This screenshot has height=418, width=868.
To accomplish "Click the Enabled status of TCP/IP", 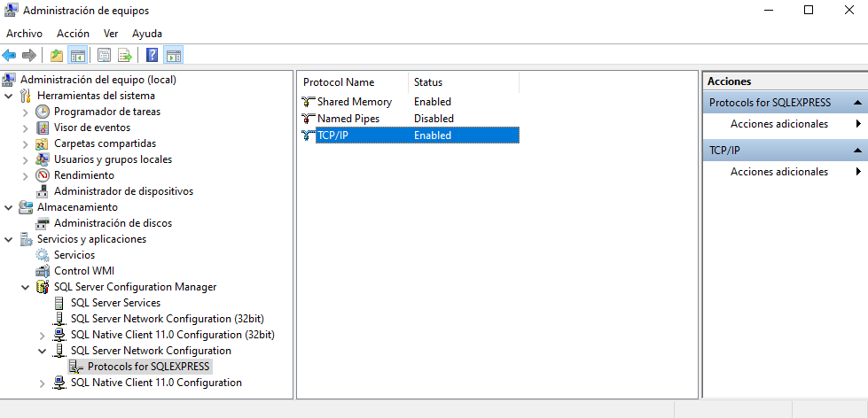I will 433,135.
